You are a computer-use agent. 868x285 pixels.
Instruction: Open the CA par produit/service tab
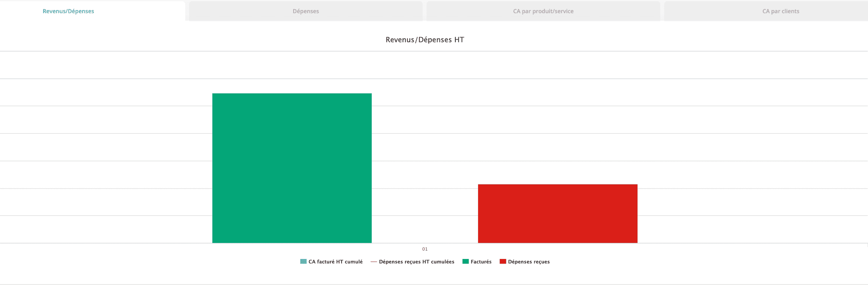point(543,11)
